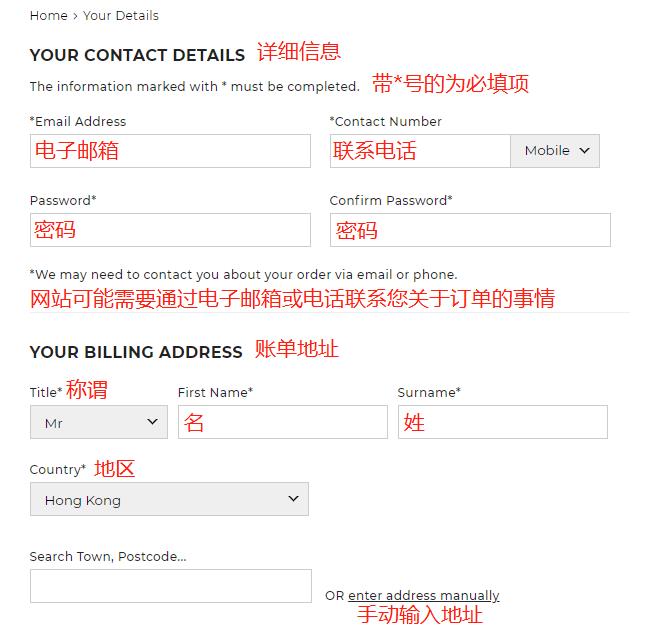Click the Email Address field label
This screenshot has height=635, width=655.
[x=78, y=121]
